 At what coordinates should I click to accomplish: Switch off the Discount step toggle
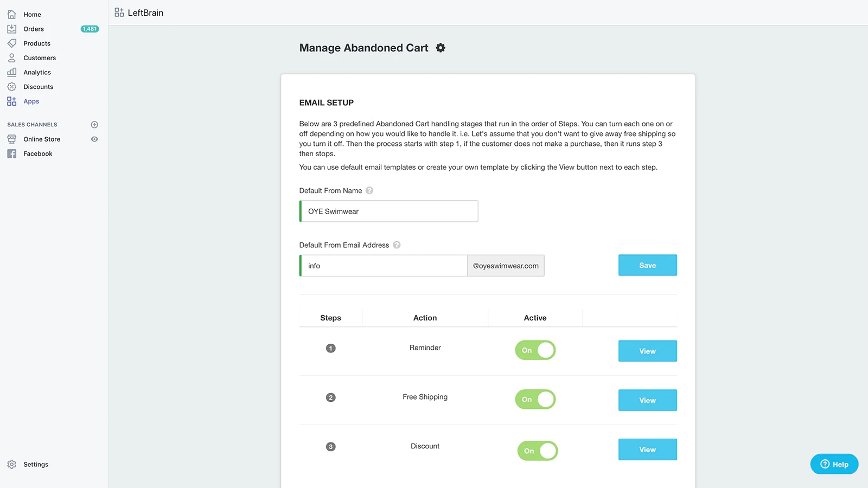(x=538, y=451)
